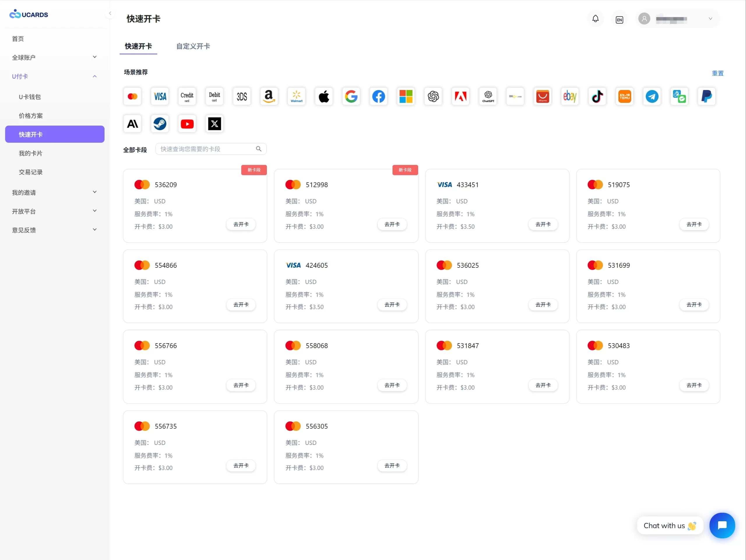
Task: Click 去开卡 for card 519075
Action: (694, 224)
